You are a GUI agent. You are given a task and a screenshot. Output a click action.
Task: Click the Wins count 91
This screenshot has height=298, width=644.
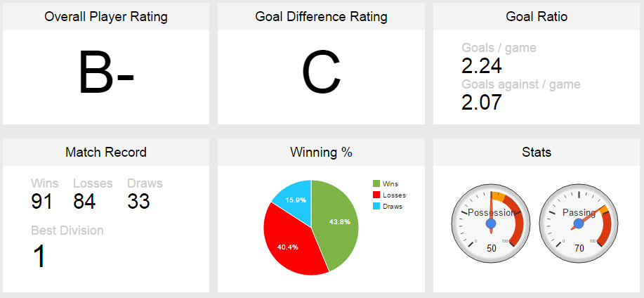42,202
